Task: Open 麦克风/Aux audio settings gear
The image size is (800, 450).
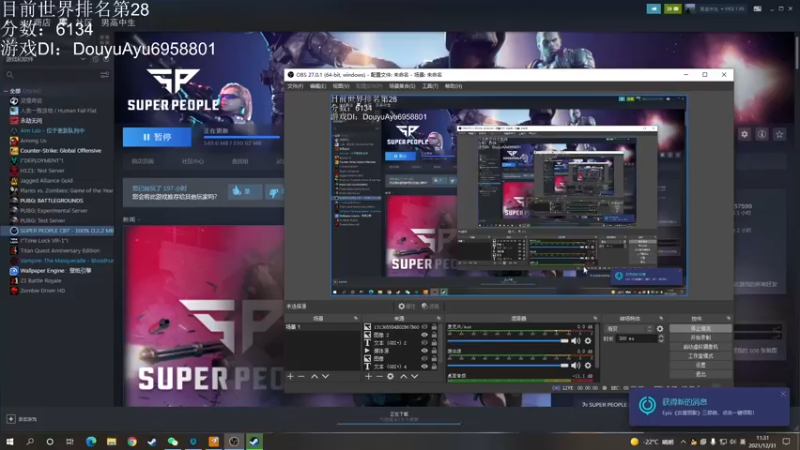Action: pyautogui.click(x=588, y=341)
